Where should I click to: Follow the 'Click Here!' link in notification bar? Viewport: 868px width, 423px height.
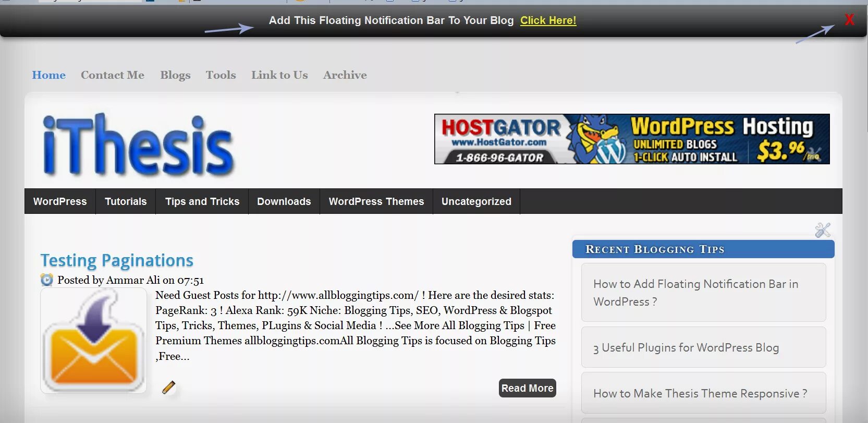pos(548,20)
